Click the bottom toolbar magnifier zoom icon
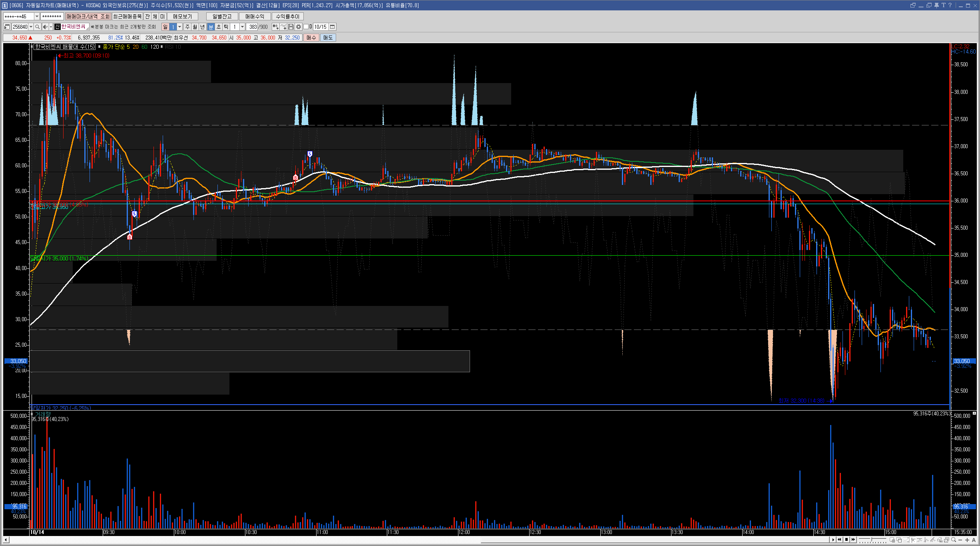 pos(954,540)
